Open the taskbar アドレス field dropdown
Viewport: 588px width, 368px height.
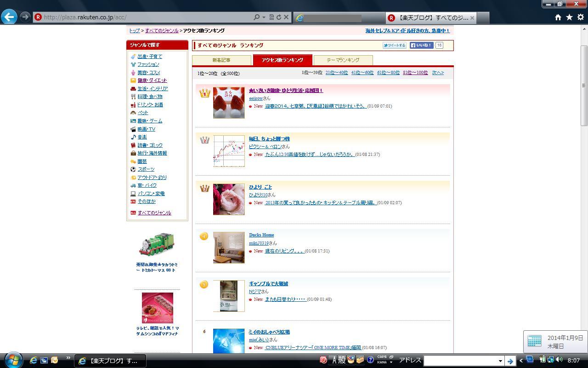point(500,361)
